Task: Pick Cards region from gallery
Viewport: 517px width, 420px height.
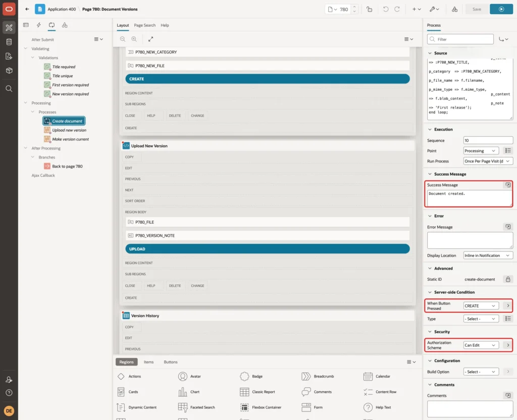Action: (x=128, y=392)
